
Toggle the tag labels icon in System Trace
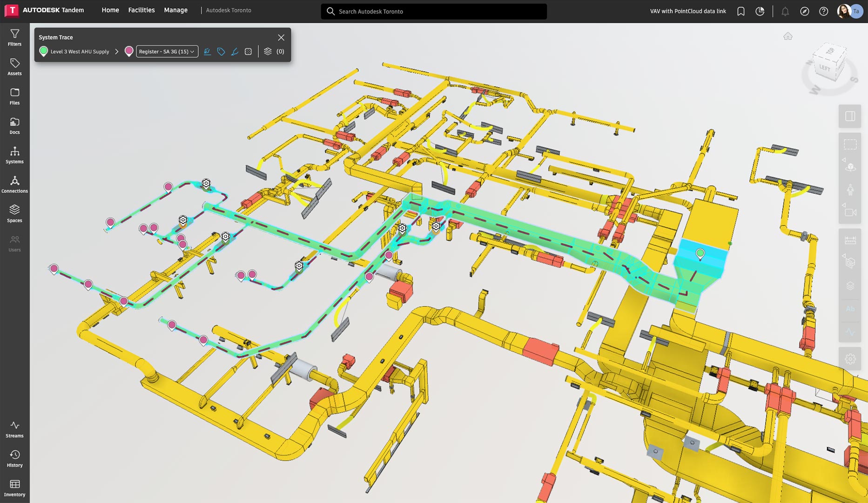point(221,52)
